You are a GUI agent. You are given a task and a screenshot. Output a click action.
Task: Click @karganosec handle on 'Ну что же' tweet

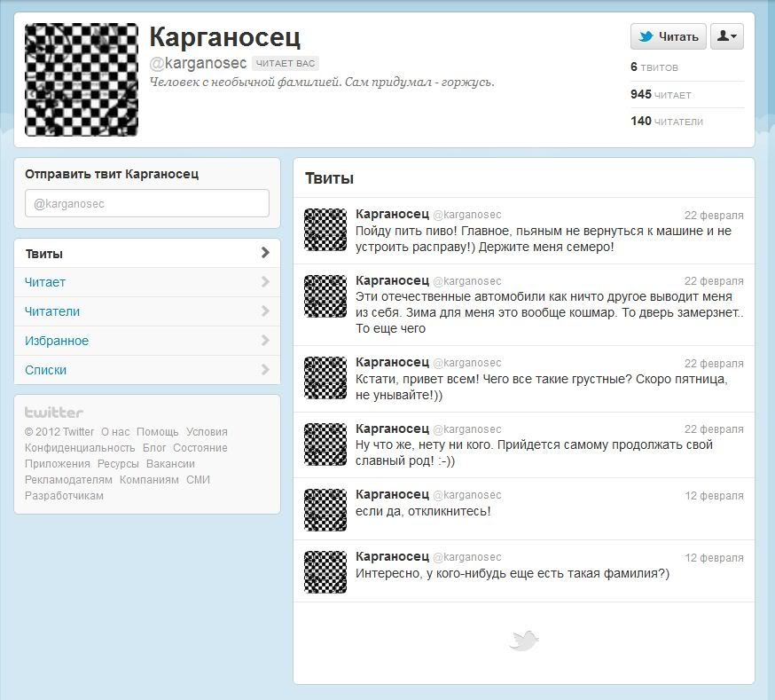click(466, 429)
